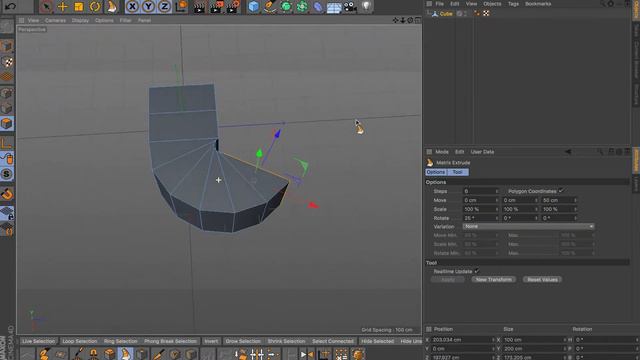Activate the Rotate tool
The image size is (640, 360).
click(x=95, y=7)
